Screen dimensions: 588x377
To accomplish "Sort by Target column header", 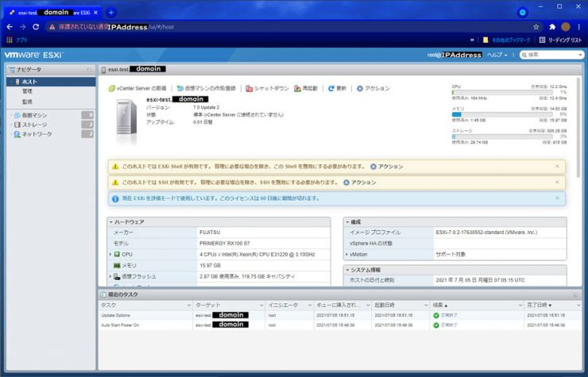I will pyautogui.click(x=229, y=305).
